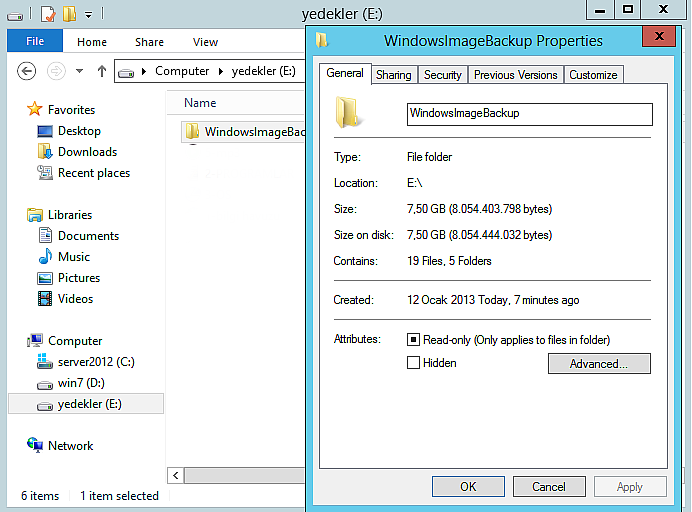Toggle the Hidden attribute checkbox
692x512 pixels.
[x=413, y=363]
